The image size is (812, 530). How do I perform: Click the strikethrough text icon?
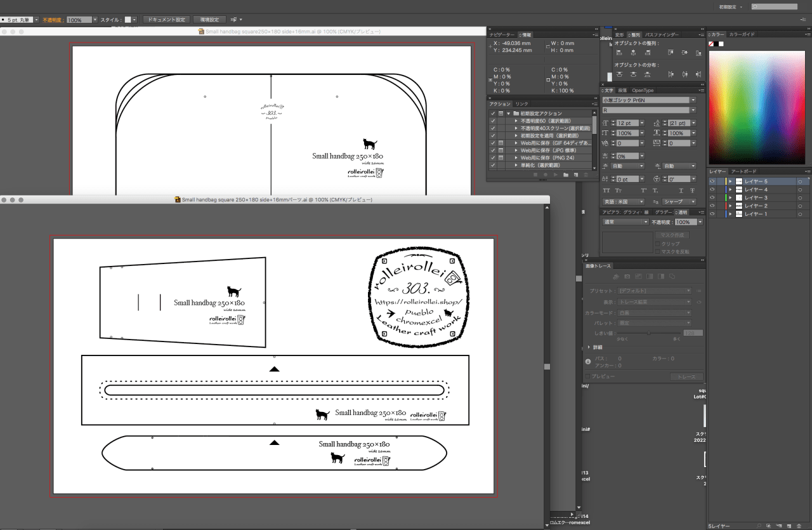point(691,190)
